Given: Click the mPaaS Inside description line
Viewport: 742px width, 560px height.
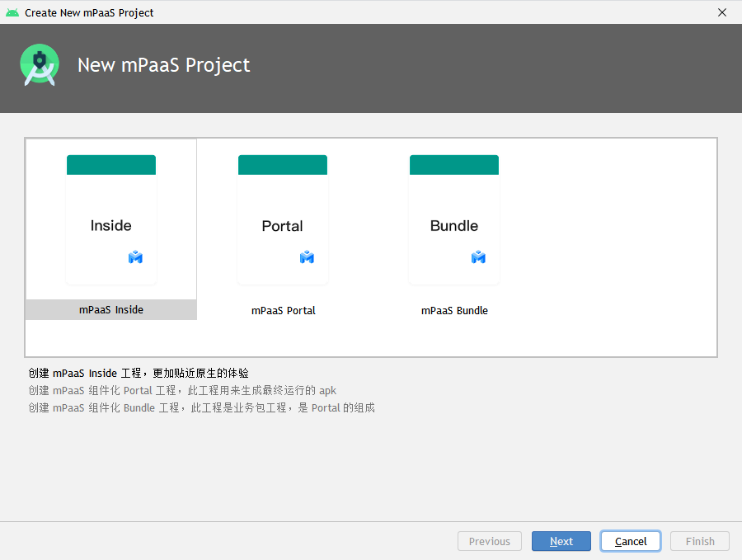Looking at the screenshot, I should pos(139,374).
